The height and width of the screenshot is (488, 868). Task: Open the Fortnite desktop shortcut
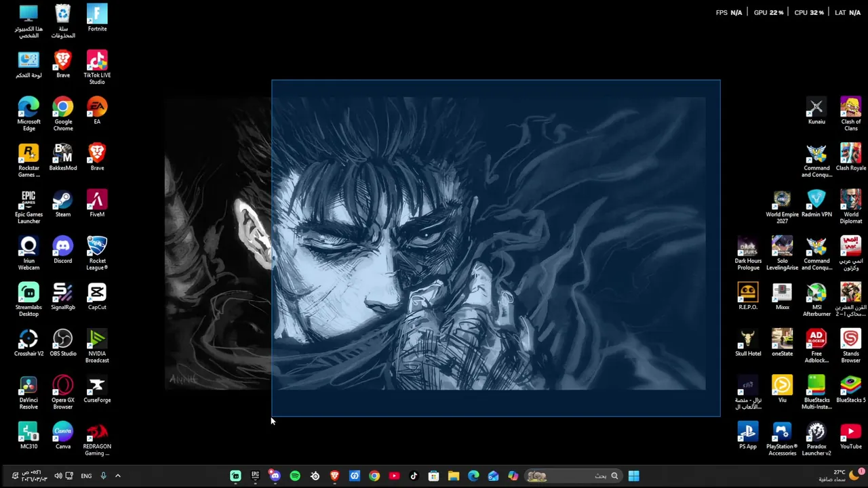tap(97, 18)
